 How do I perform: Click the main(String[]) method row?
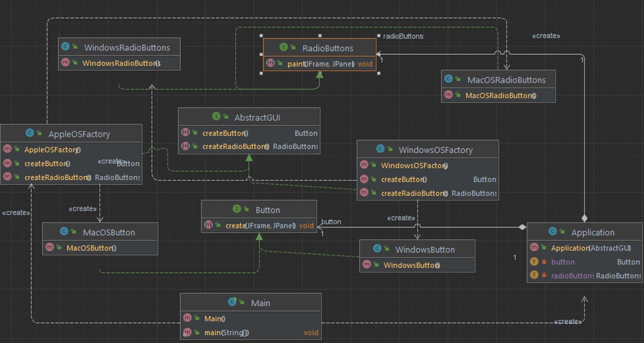[x=226, y=332]
